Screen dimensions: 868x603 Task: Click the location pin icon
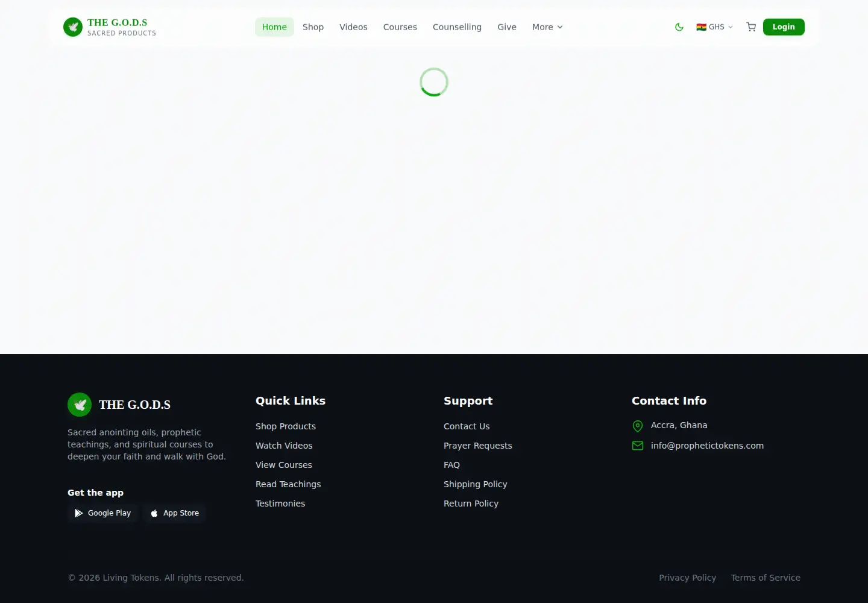[x=638, y=426]
